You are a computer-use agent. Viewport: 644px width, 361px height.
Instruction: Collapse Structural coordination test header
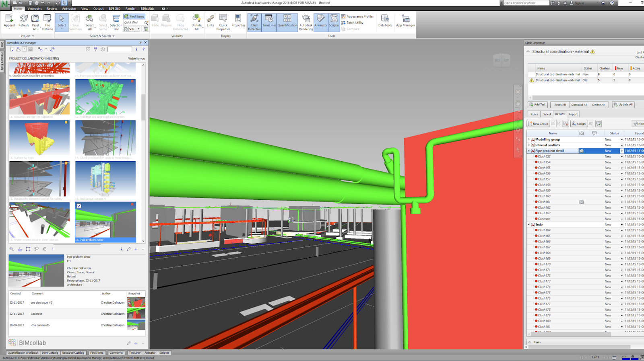tap(528, 51)
